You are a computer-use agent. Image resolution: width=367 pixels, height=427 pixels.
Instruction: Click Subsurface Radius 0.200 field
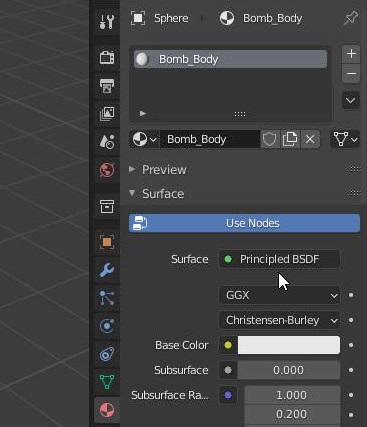(292, 414)
